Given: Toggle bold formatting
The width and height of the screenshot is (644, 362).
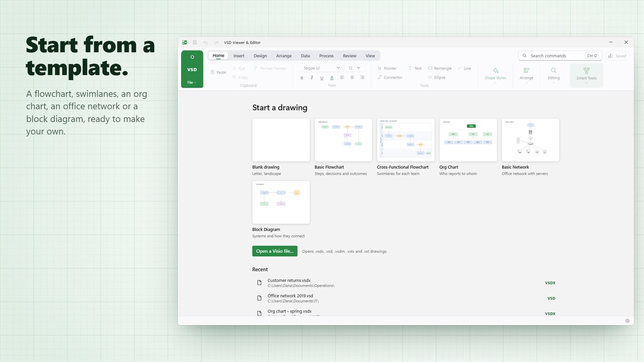Looking at the screenshot, I should click(x=302, y=77).
